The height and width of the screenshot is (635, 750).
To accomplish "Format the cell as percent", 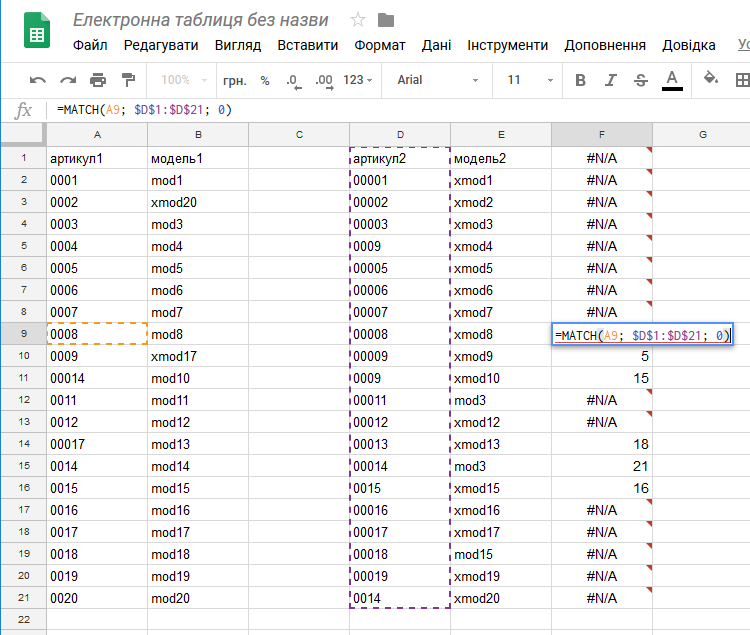I will pos(265,80).
